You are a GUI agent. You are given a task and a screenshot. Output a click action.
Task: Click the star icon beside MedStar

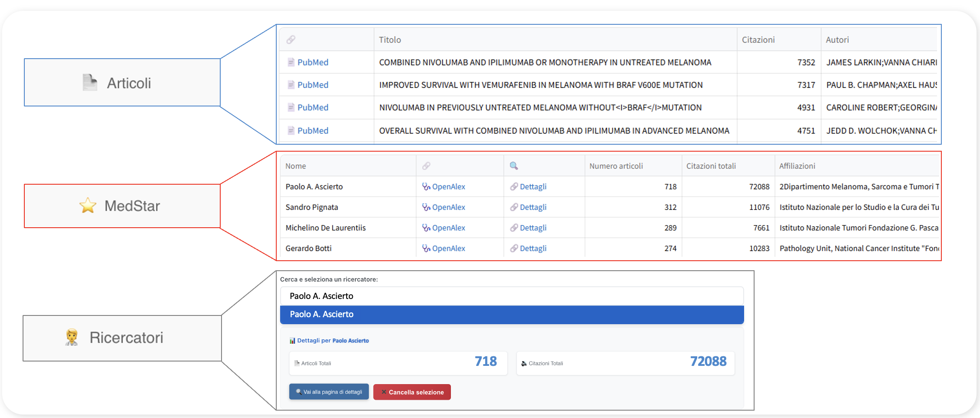pyautogui.click(x=88, y=206)
